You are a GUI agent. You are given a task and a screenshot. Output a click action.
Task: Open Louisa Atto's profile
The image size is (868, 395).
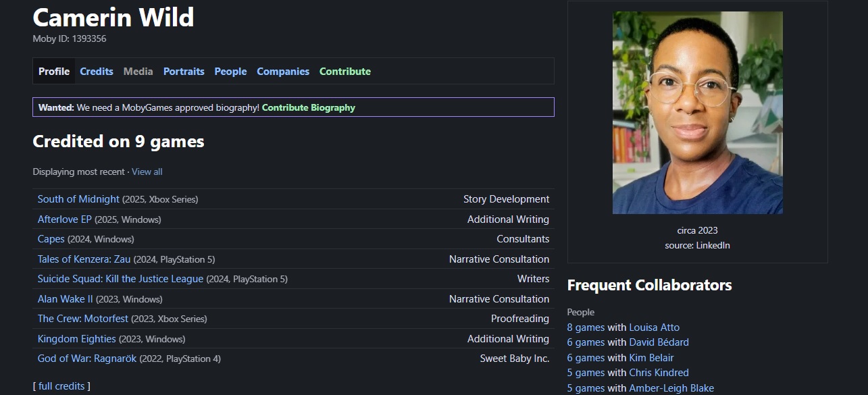[x=655, y=327]
